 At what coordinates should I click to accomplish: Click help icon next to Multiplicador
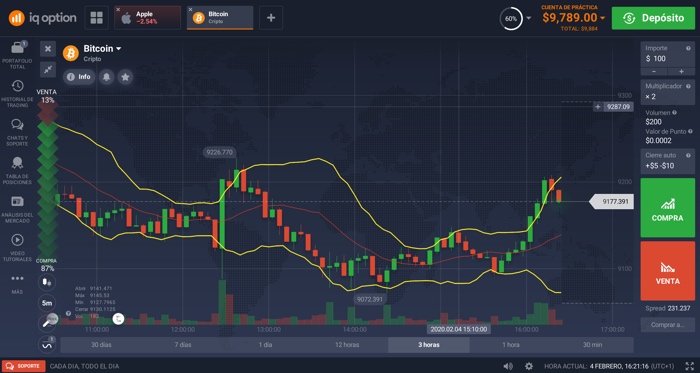[688, 86]
